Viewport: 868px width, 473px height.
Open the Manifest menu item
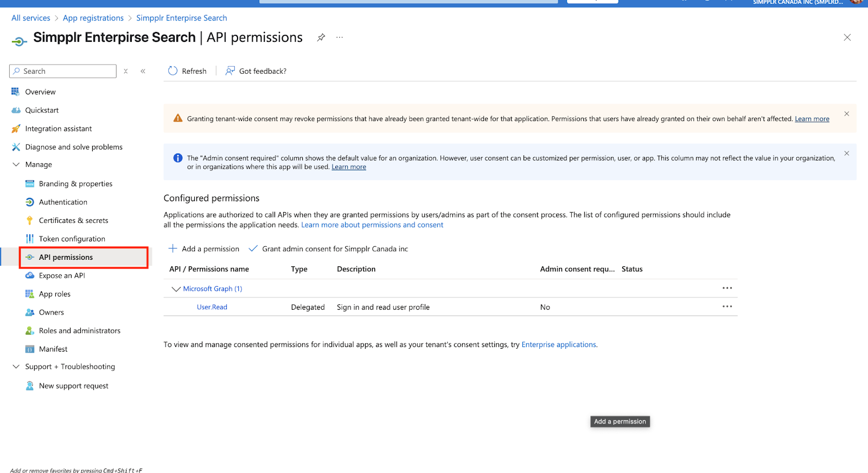[x=53, y=349]
